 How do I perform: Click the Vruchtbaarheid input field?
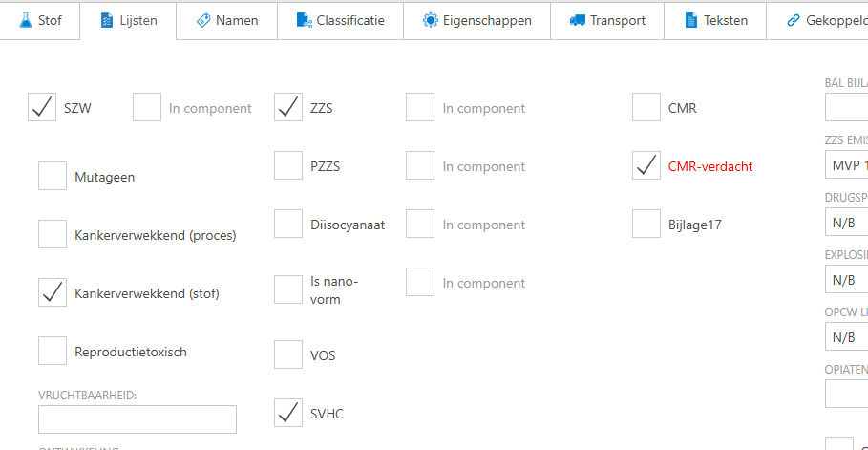pyautogui.click(x=138, y=419)
